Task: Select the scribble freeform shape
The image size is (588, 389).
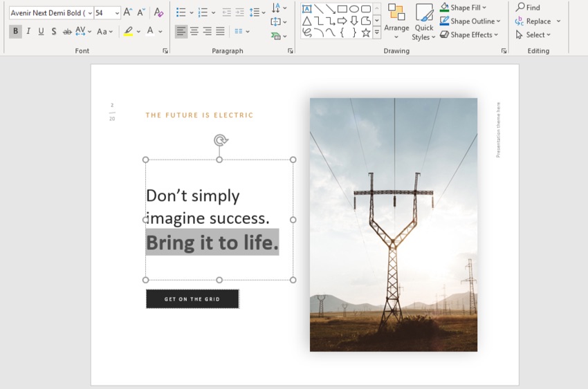Action: (306, 32)
